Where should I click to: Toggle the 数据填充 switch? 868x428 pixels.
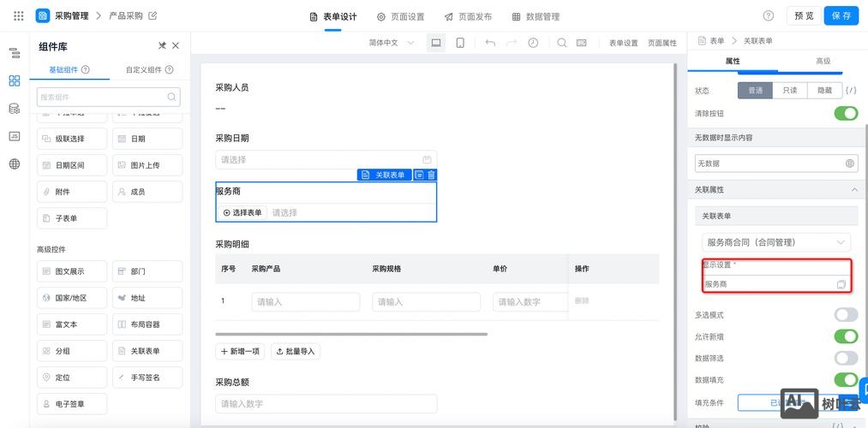846,380
